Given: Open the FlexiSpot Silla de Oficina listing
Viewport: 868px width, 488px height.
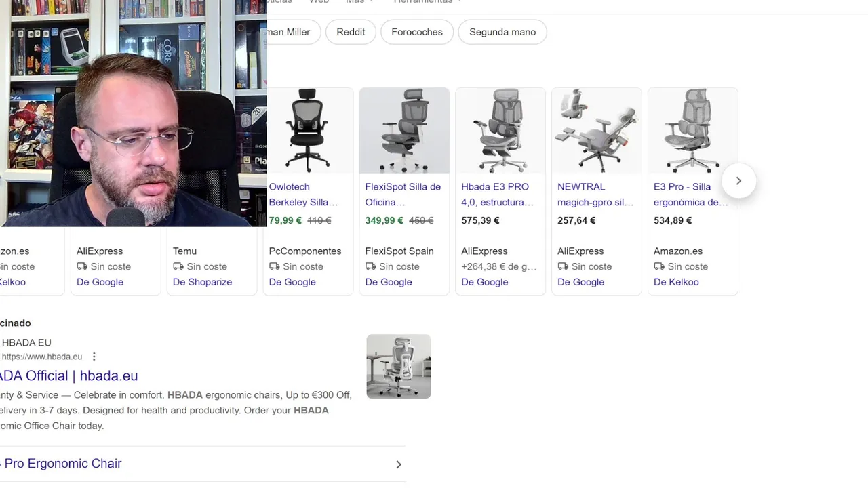Looking at the screenshot, I should [x=403, y=195].
